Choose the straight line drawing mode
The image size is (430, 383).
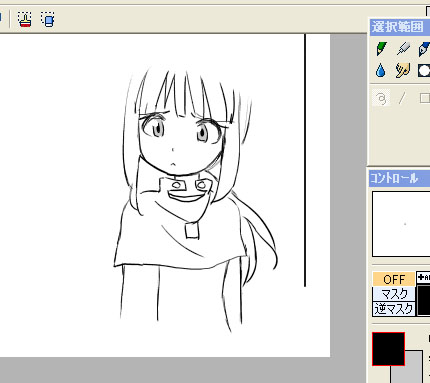402,98
